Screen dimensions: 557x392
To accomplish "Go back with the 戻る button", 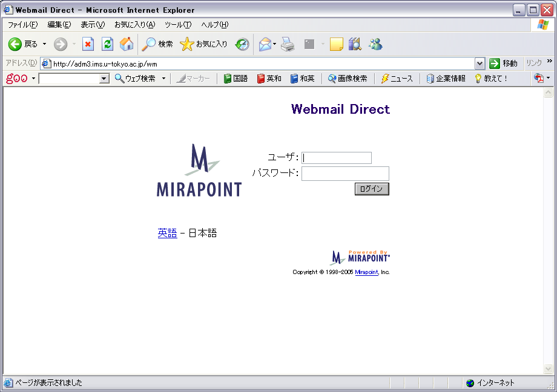I will 22,44.
